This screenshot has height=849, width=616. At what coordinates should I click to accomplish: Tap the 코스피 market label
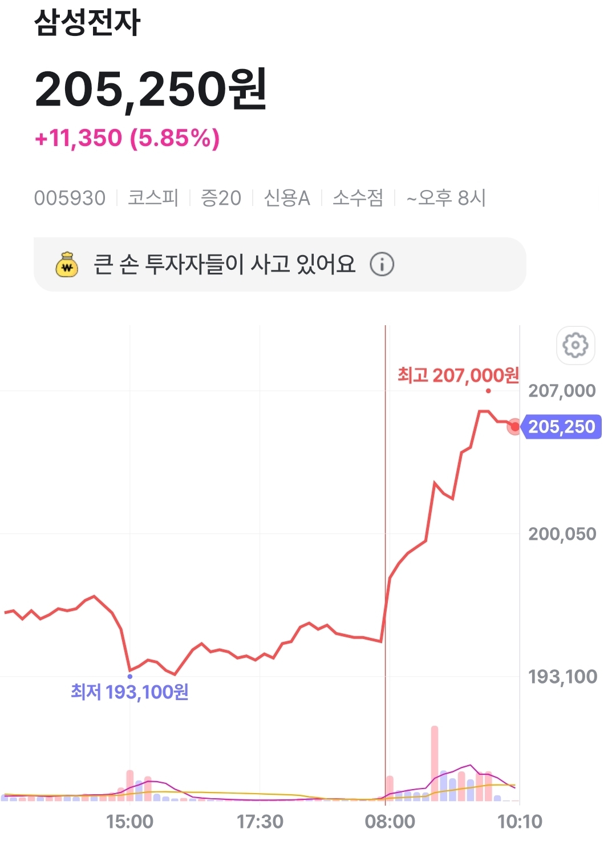tap(153, 198)
